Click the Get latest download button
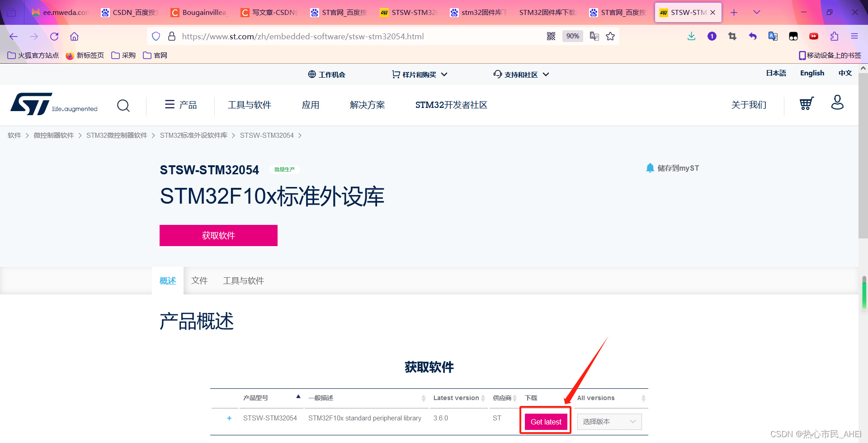868x443 pixels. (546, 422)
